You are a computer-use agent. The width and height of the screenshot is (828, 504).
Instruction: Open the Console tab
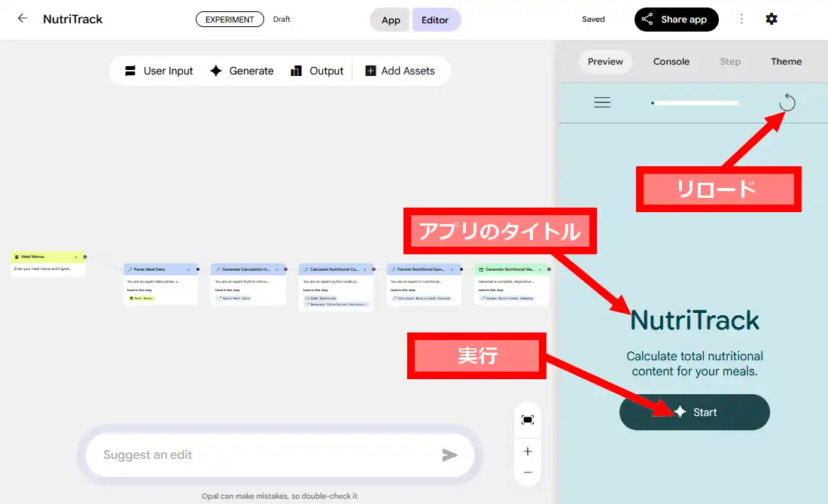pos(671,62)
